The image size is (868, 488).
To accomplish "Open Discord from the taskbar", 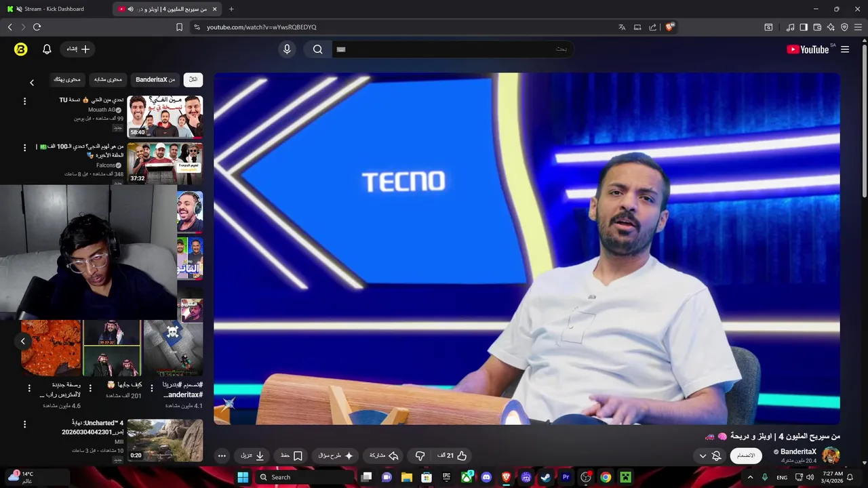I will (x=486, y=477).
